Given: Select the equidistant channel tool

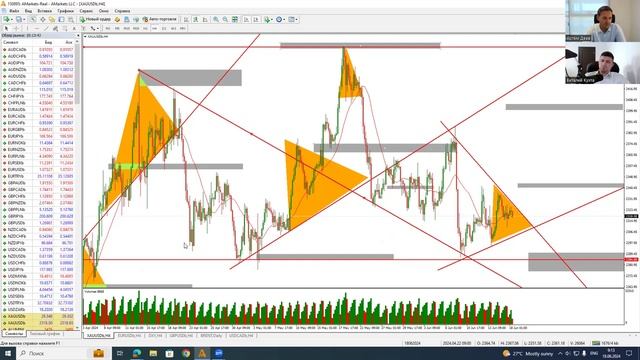Looking at the screenshot, I should click(x=55, y=28).
